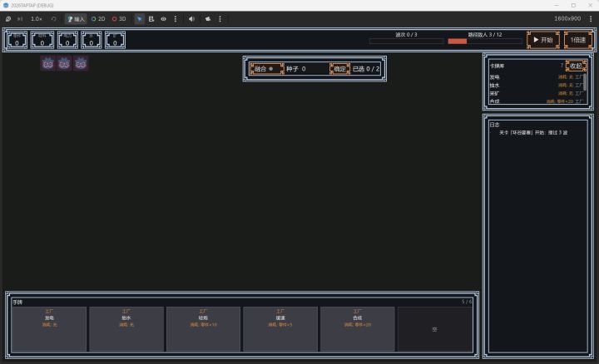The image size is (599, 364).
Task: Open the 1600x900 window size menu
Action: pyautogui.click(x=567, y=18)
